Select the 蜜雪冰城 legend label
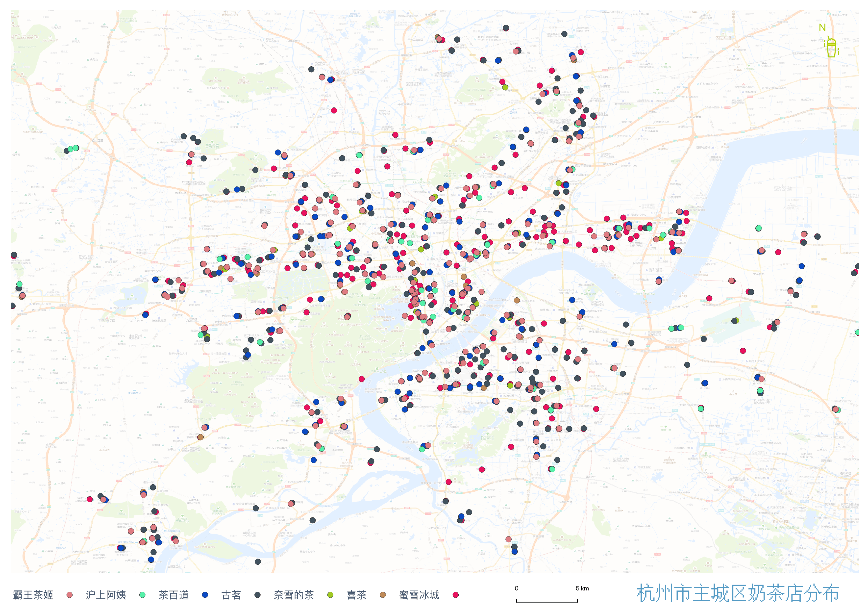The image size is (868, 614). 419,595
